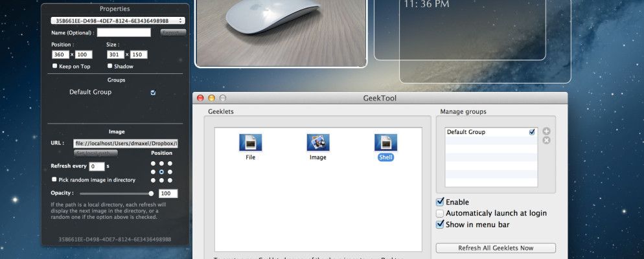Image resolution: width=644 pixels, height=259 pixels.
Task: Click the image URL field
Action: 126,143
